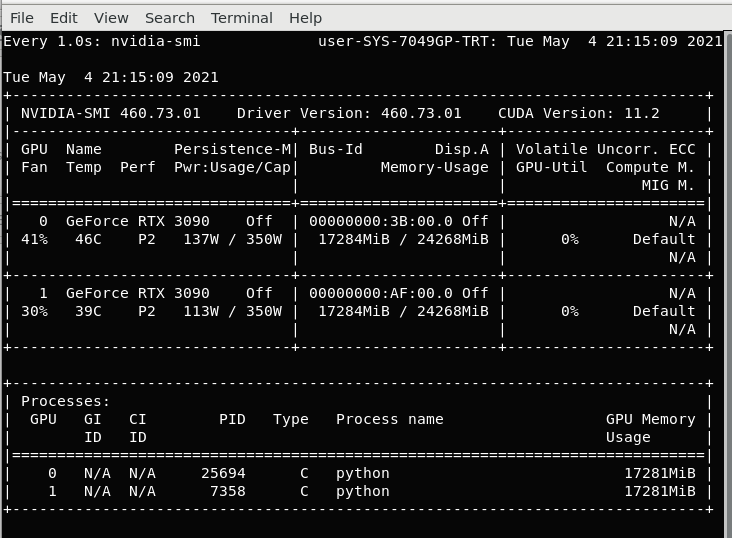The image size is (732, 538).
Task: Open the Search menu
Action: [170, 18]
